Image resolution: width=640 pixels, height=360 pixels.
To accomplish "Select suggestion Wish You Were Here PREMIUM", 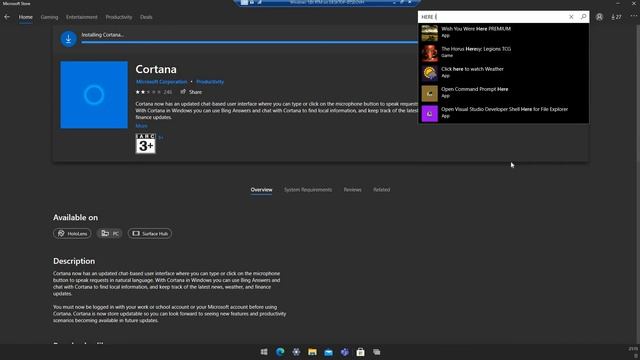I will [503, 33].
